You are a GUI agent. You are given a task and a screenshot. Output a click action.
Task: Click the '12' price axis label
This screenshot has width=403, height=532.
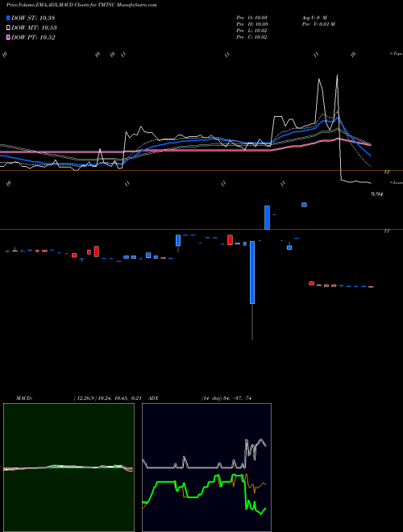click(386, 172)
